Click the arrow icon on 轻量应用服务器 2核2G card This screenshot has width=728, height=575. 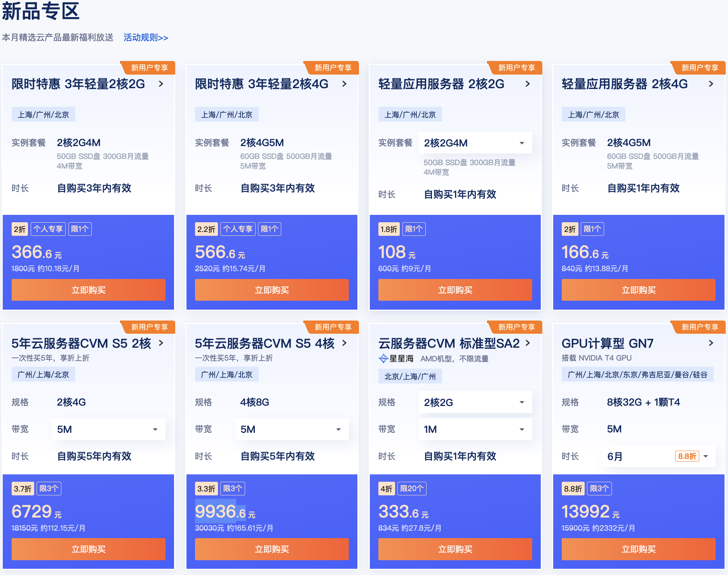tap(528, 84)
